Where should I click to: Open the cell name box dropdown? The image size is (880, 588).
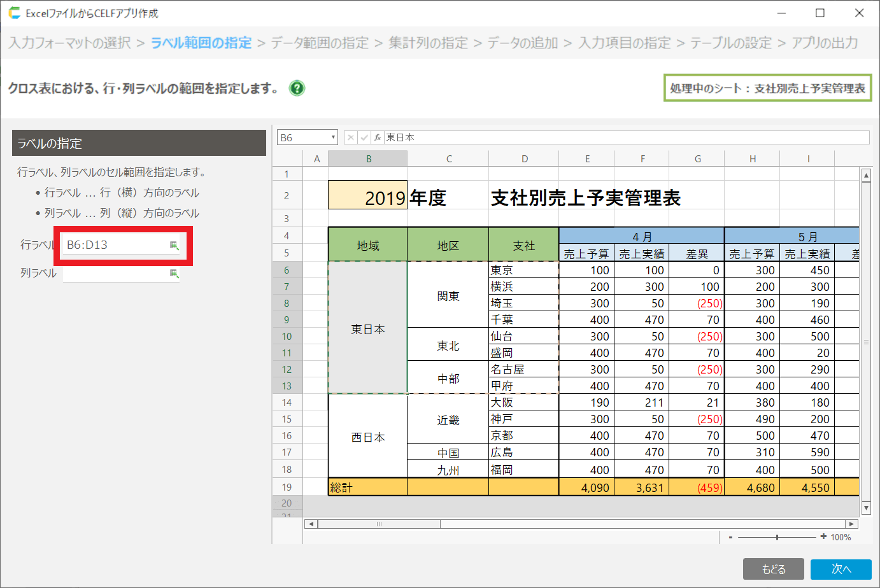click(332, 137)
